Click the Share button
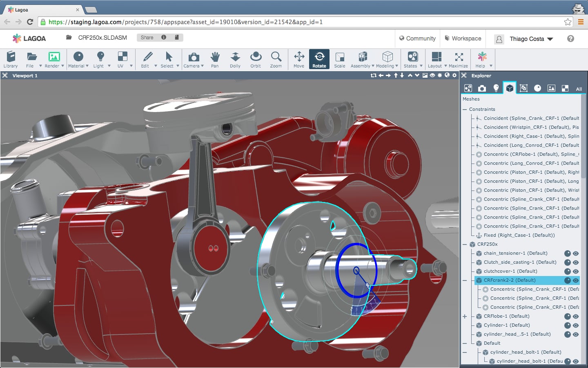This screenshot has width=588, height=368. click(147, 38)
